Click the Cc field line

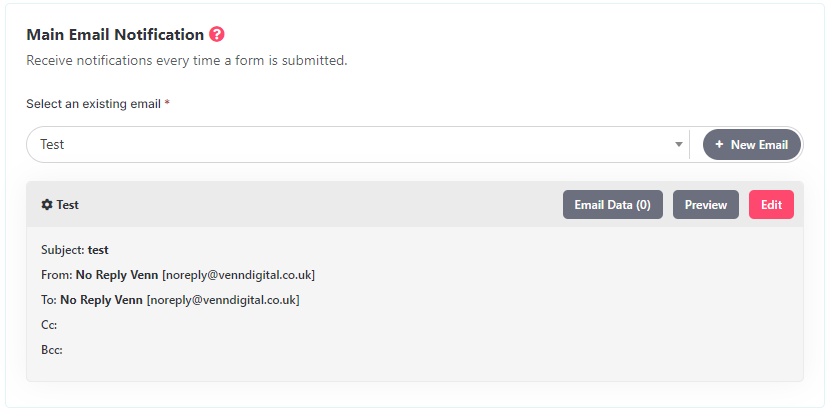click(x=49, y=324)
